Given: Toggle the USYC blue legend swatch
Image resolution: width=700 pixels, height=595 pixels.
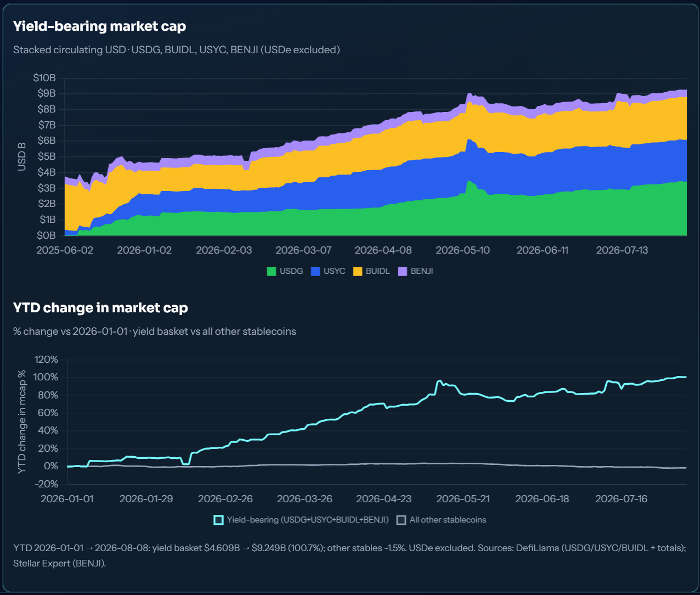Looking at the screenshot, I should (315, 271).
